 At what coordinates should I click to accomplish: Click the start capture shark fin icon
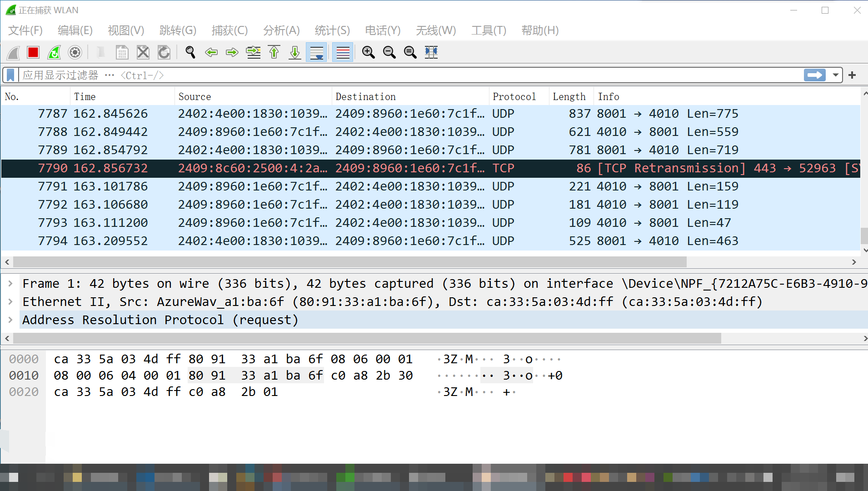pos(13,53)
